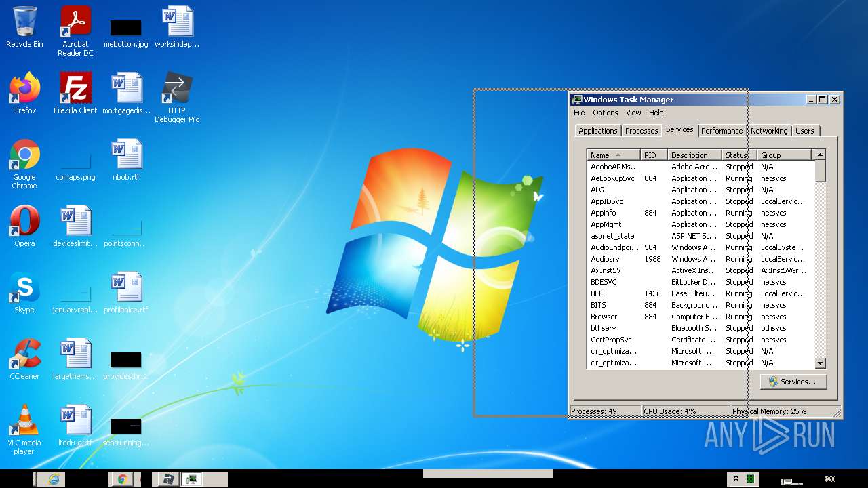Open the Firefox desktop shortcut
The image size is (868, 488).
(x=24, y=94)
